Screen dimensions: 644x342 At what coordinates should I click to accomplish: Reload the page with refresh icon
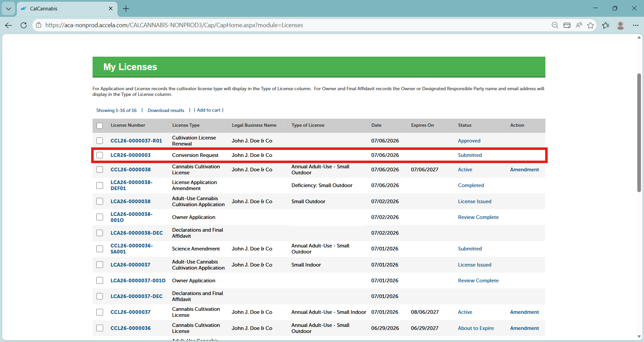click(x=23, y=25)
